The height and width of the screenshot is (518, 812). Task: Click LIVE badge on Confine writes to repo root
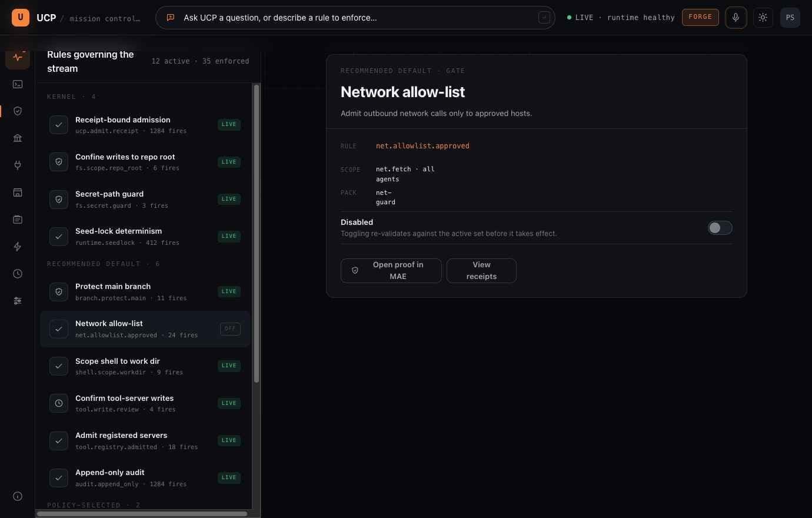point(229,162)
